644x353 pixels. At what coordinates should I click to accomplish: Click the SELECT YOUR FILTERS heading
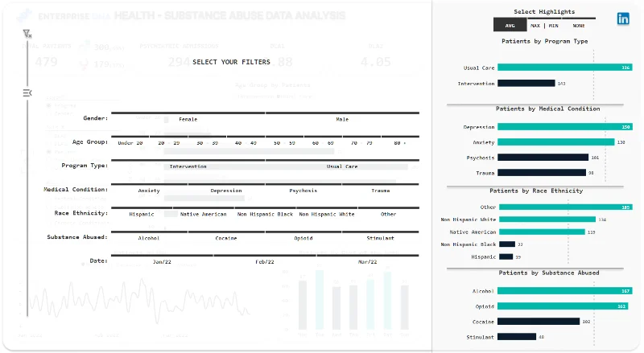point(231,62)
